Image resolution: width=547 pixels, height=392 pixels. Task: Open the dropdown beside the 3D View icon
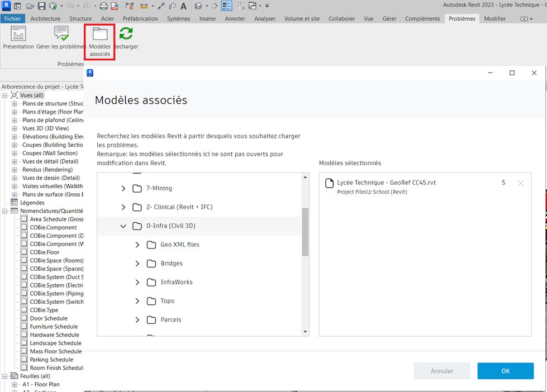pyautogui.click(x=207, y=6)
